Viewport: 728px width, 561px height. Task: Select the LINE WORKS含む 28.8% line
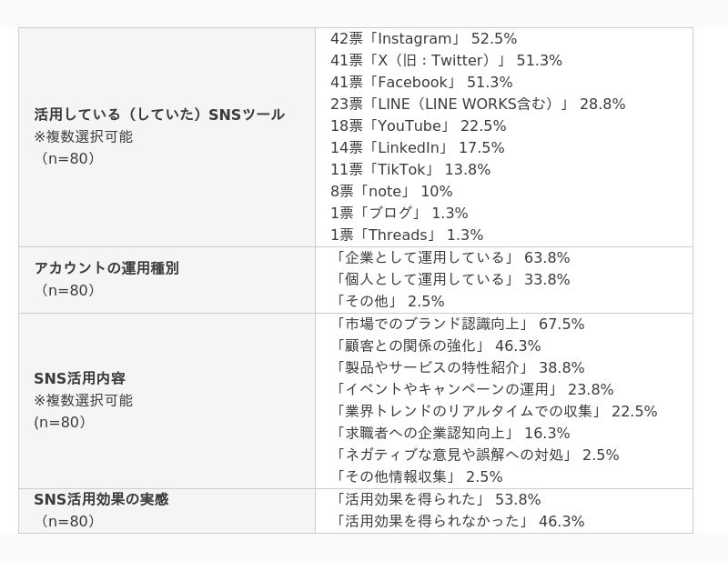(478, 104)
